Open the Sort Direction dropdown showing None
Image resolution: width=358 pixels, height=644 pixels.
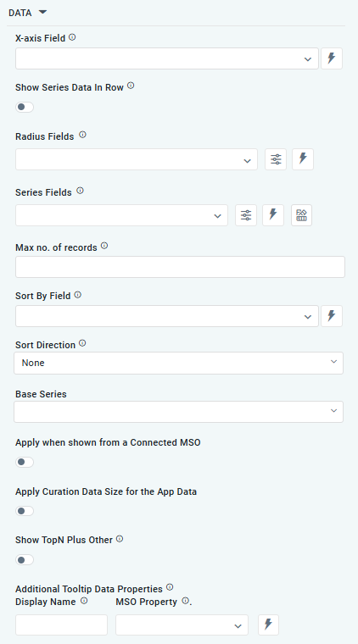178,363
